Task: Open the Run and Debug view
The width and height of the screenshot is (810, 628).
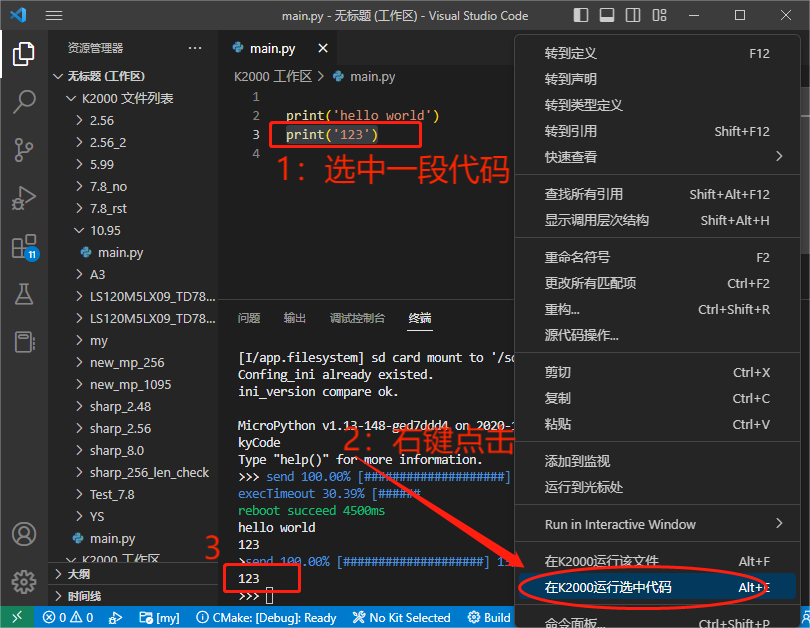Action: tap(24, 198)
